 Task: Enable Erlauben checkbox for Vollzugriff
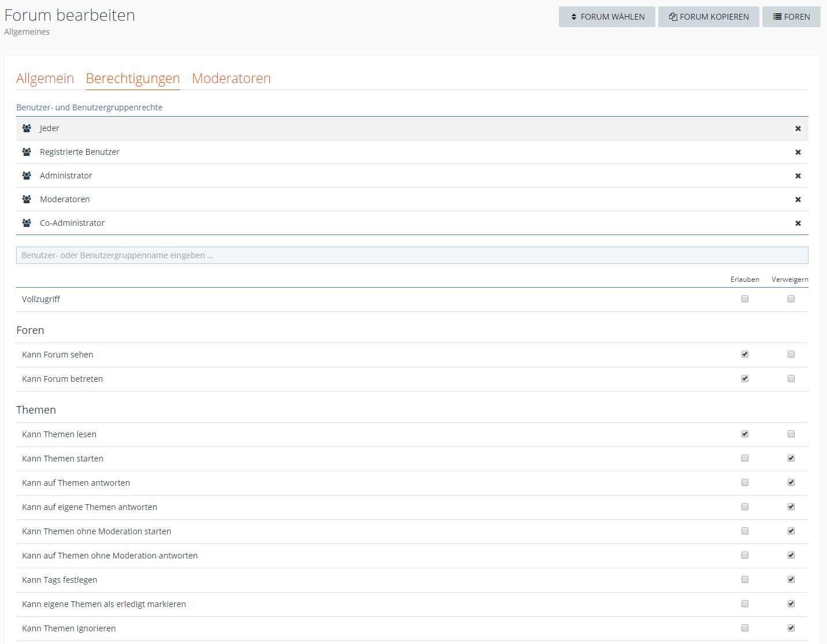click(745, 299)
